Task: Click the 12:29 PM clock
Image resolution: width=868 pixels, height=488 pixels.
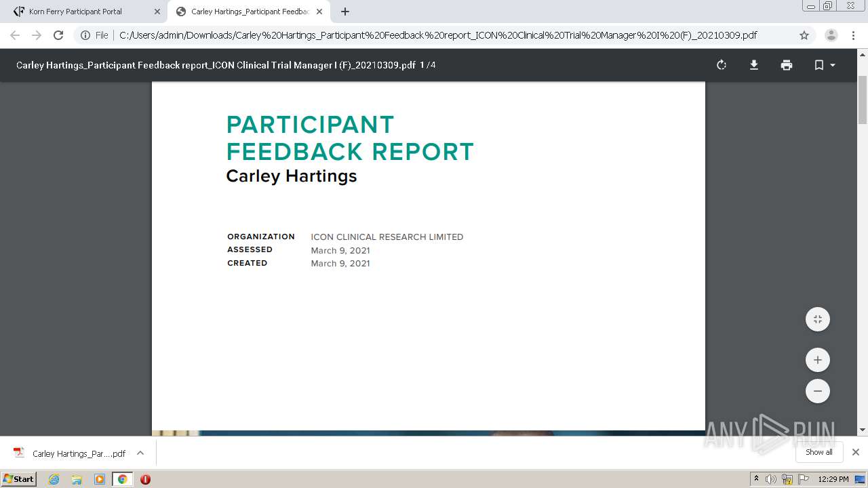Action: point(833,479)
